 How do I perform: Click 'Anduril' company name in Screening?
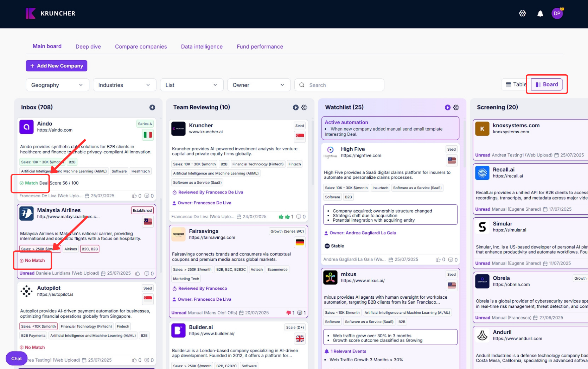[x=502, y=332]
